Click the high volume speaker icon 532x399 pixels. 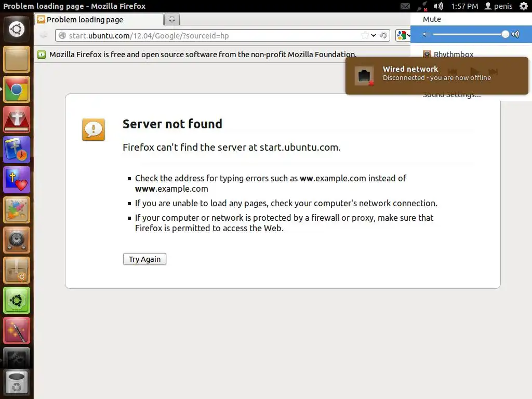coord(515,34)
